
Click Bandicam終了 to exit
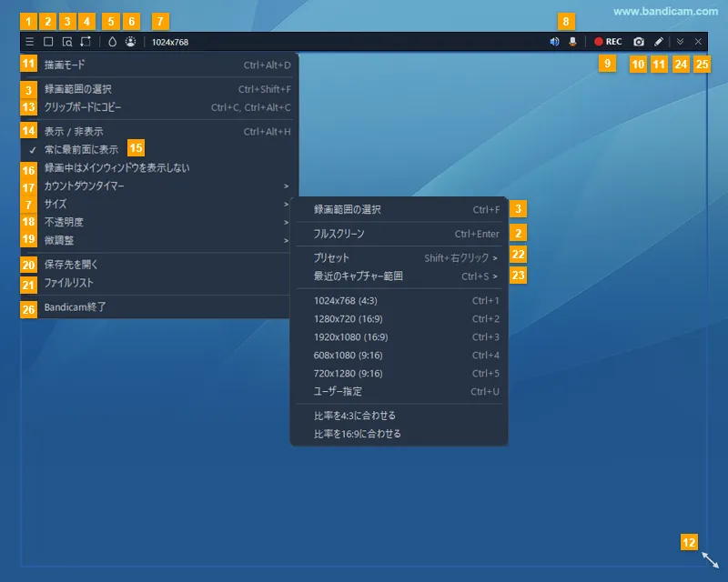pos(156,306)
